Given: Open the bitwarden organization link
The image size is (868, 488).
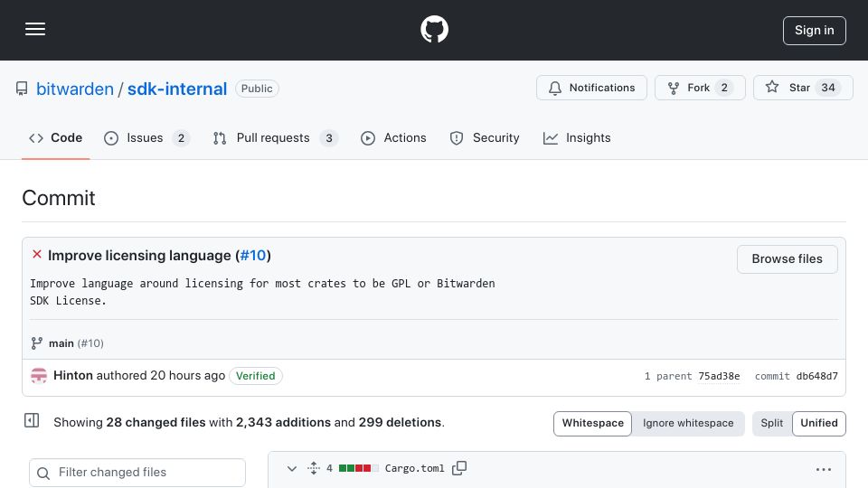Looking at the screenshot, I should click(x=75, y=89).
